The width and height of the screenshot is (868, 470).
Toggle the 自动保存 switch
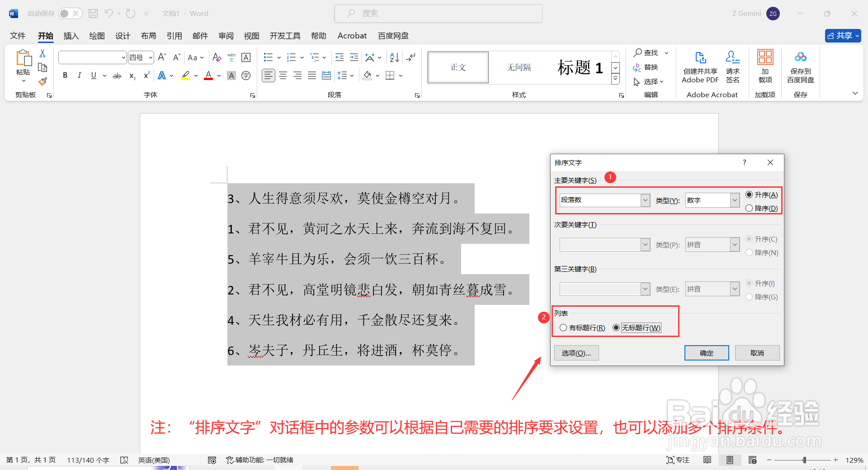70,13
